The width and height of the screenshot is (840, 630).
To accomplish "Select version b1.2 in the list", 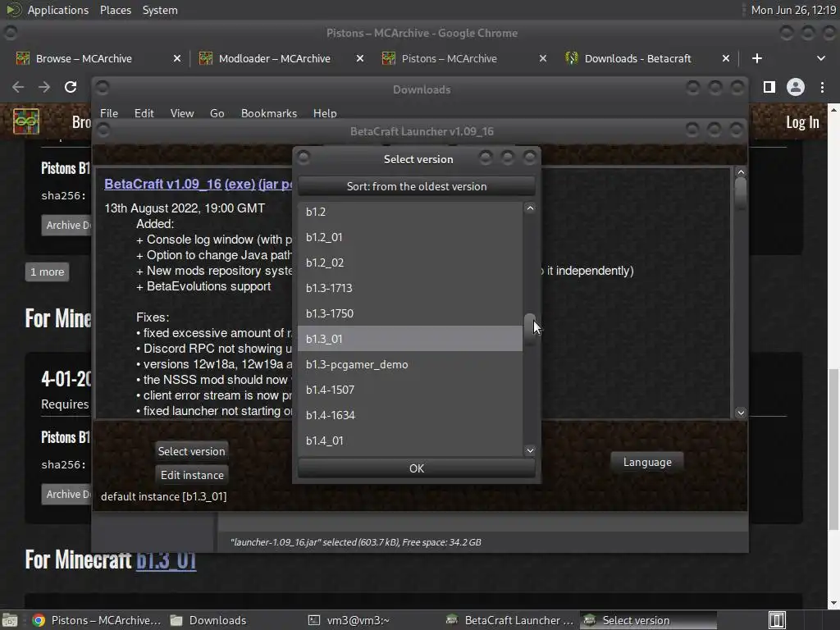I will [410, 212].
